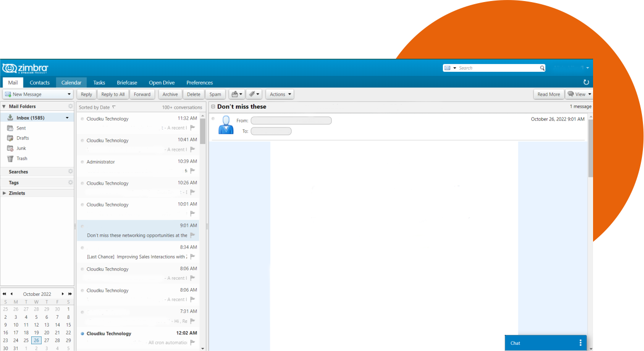
Task: Flag the 8:34 AM Last Chance conversation
Action: point(192,256)
